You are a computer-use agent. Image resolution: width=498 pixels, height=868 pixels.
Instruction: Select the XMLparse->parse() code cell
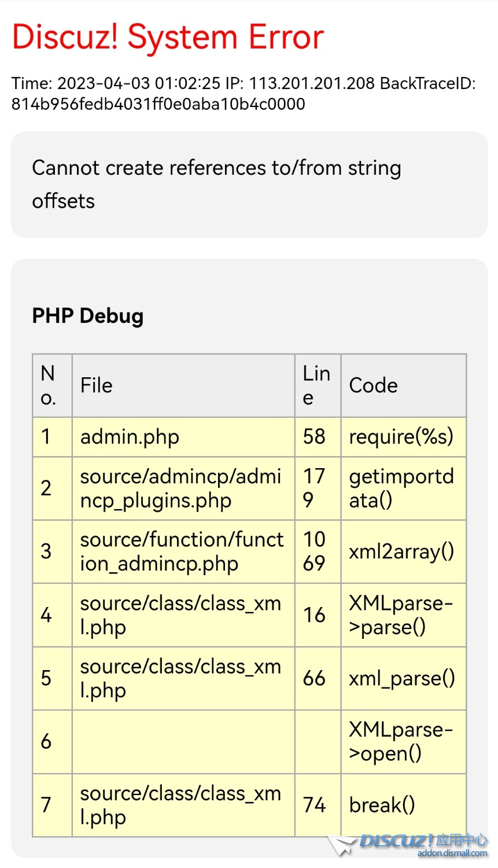[400, 615]
